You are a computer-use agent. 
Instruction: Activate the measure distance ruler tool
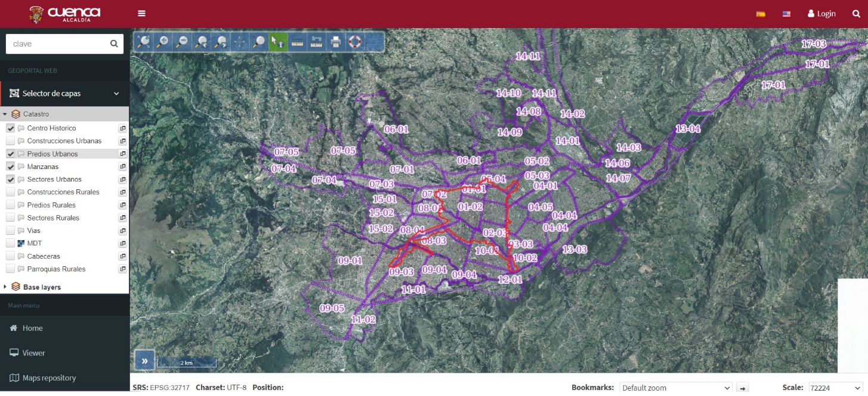[x=297, y=42]
